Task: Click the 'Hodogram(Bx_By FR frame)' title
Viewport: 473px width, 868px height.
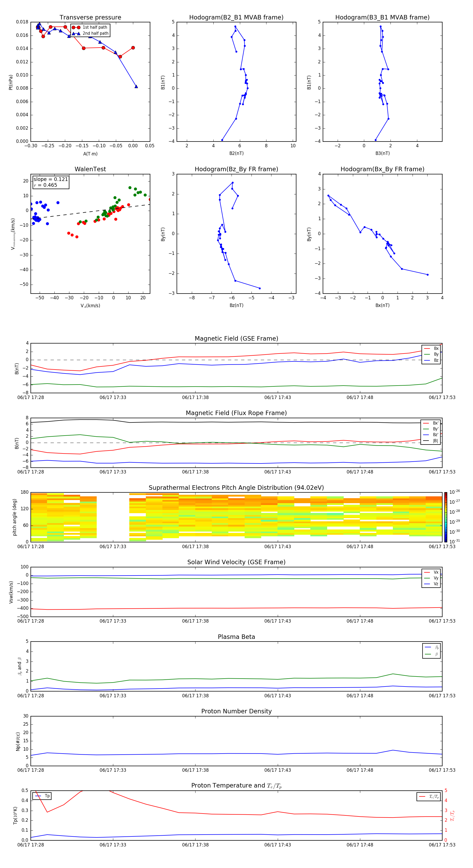Action: point(382,169)
